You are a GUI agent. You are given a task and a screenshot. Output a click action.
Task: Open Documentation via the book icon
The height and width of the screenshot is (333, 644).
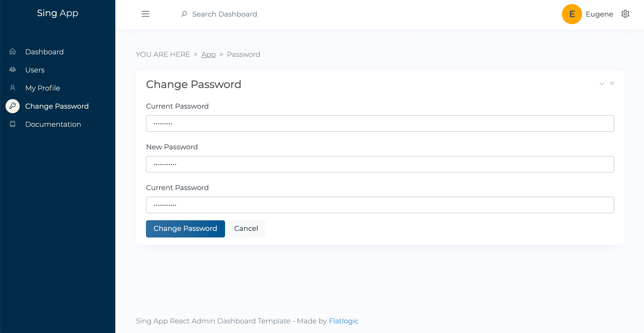pos(13,124)
